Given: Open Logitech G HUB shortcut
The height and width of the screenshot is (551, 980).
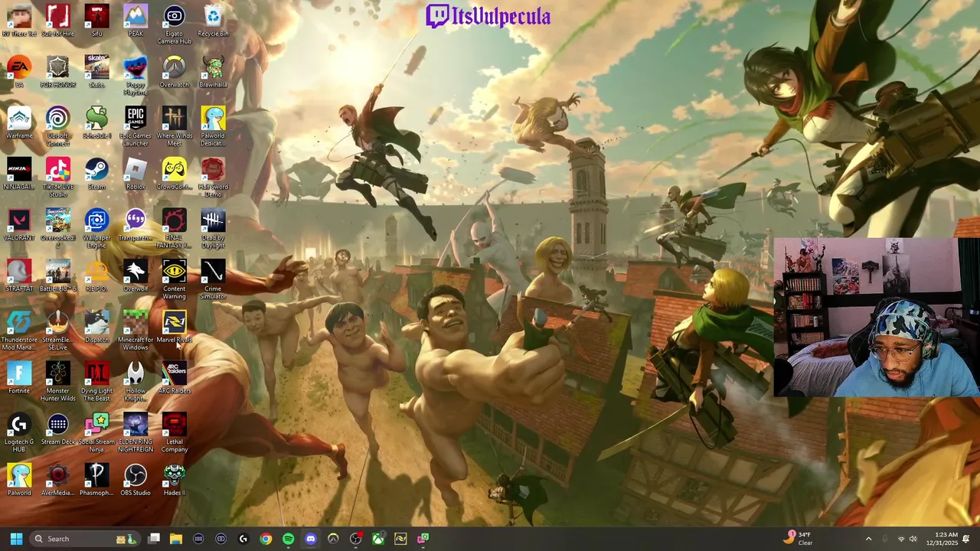Looking at the screenshot, I should tap(19, 432).
